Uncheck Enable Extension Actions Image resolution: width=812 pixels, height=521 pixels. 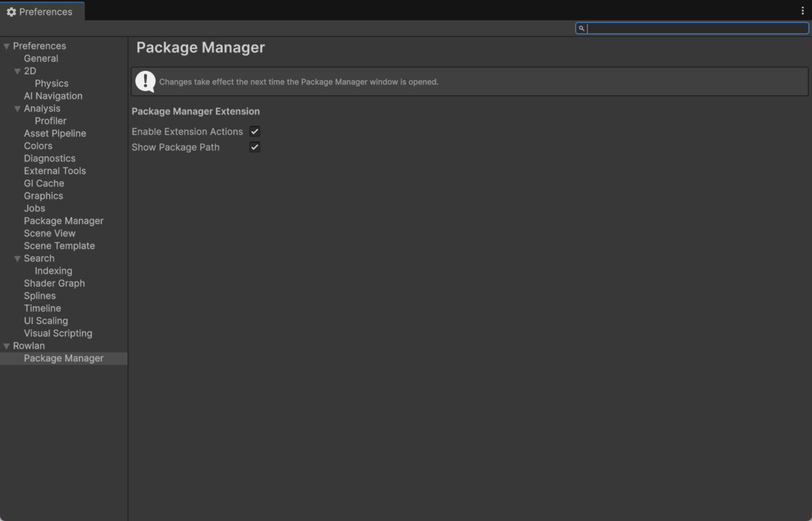click(x=254, y=131)
